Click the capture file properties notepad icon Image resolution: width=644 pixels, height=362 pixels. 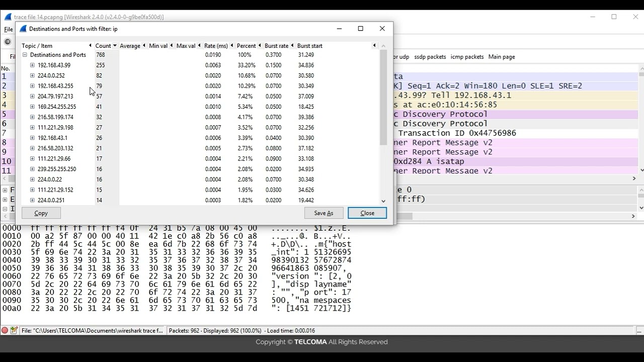point(14,330)
